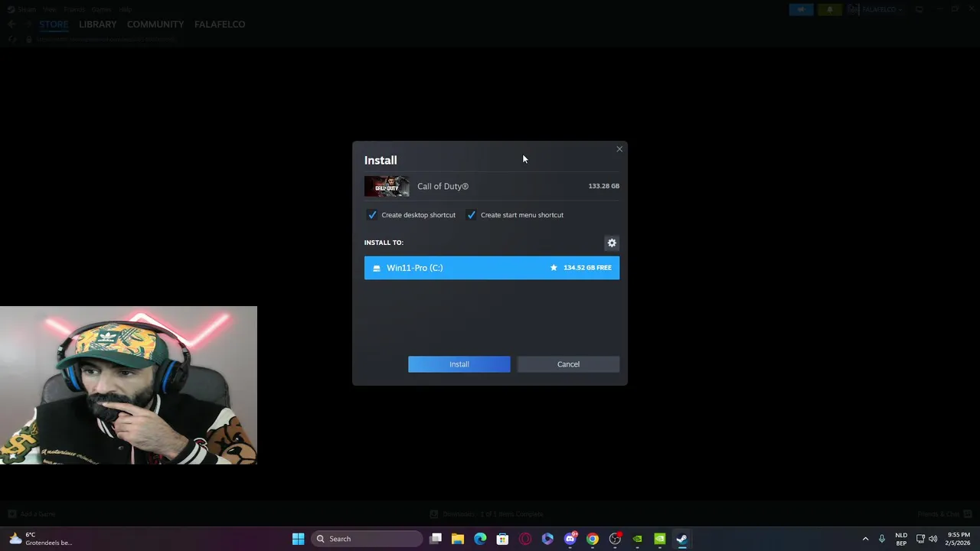Open the Steam COMMUNITY tab
The width and height of the screenshot is (980, 551).
pyautogui.click(x=155, y=24)
